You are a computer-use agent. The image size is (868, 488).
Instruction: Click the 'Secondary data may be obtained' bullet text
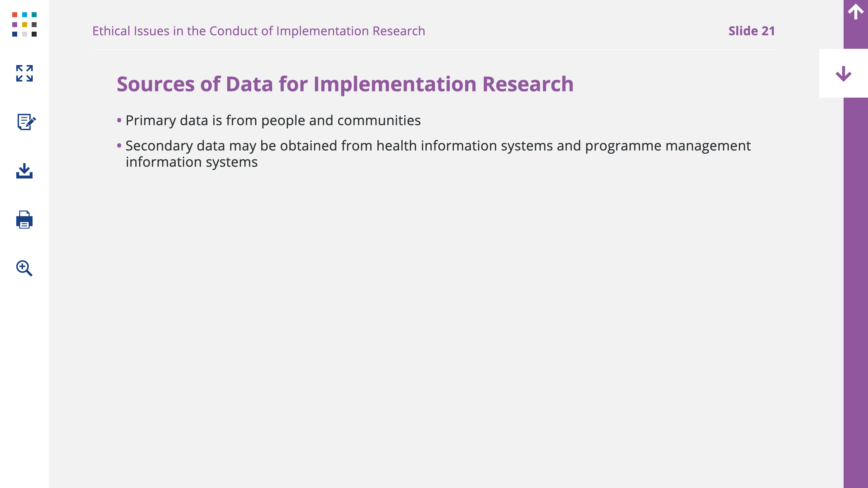pyautogui.click(x=438, y=146)
